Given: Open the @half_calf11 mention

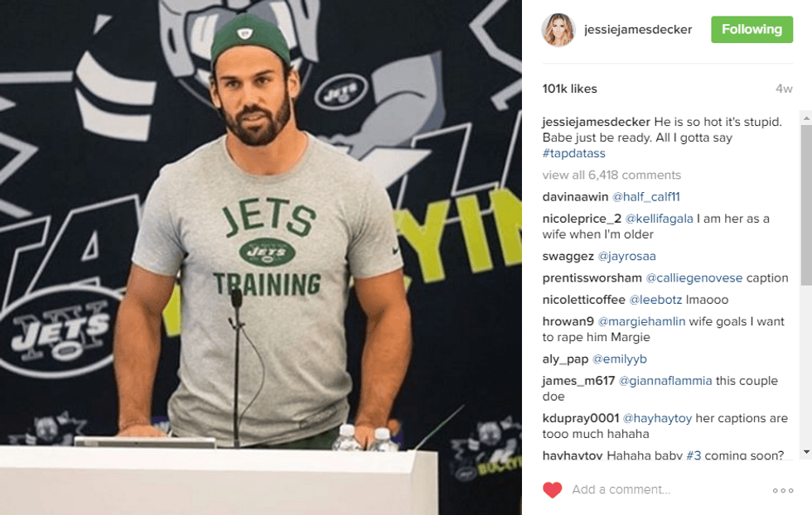Looking at the screenshot, I should click(645, 197).
